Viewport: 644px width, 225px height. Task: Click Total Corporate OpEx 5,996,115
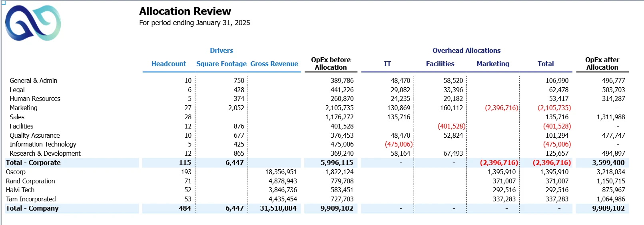point(337,163)
